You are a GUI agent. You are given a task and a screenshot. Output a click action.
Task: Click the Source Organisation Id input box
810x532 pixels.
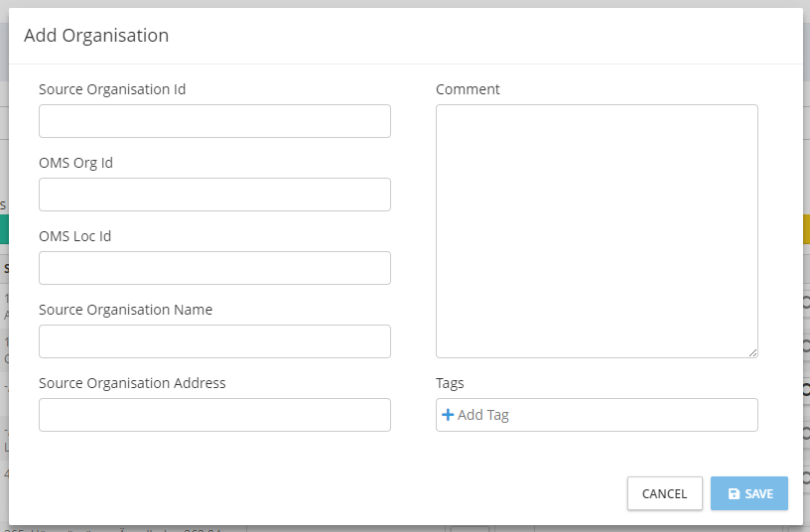click(x=214, y=121)
